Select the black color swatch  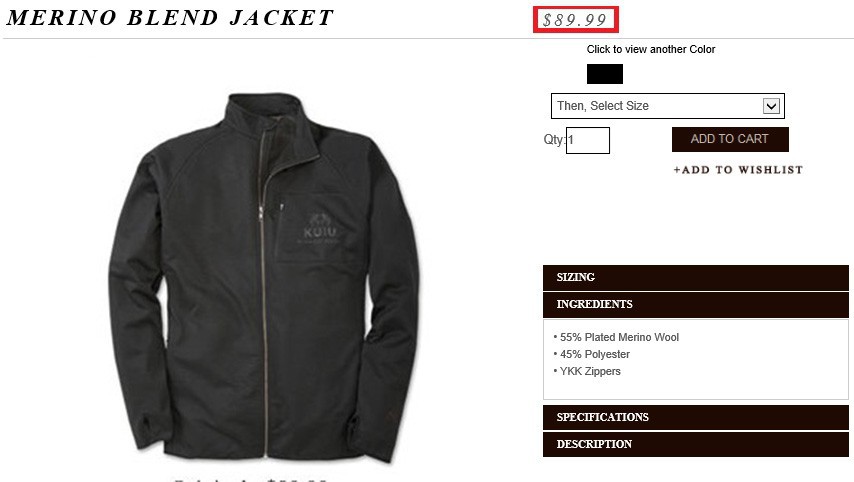605,74
